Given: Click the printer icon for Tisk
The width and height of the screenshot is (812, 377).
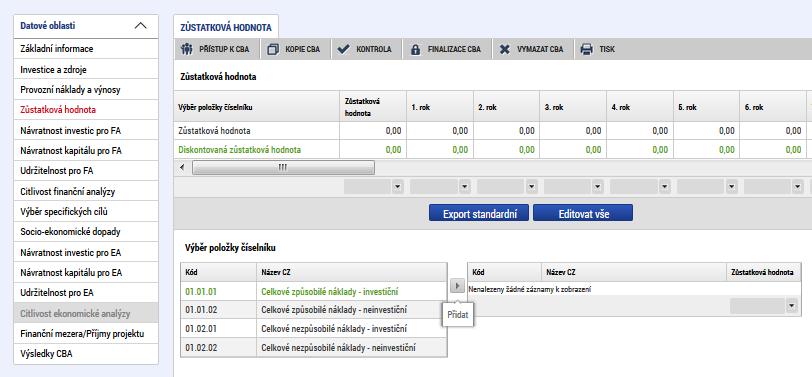Looking at the screenshot, I should [586, 50].
